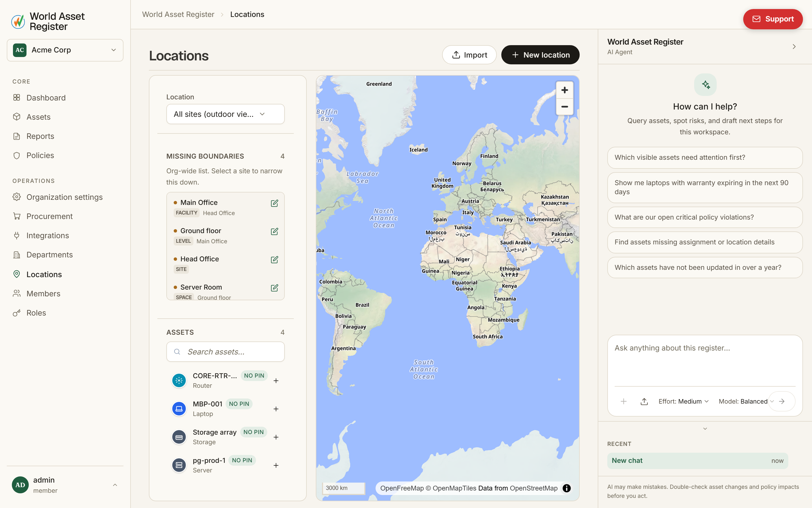Screen dimensions: 812x508
Task: Click the upload icon in chat box
Action: tap(644, 402)
